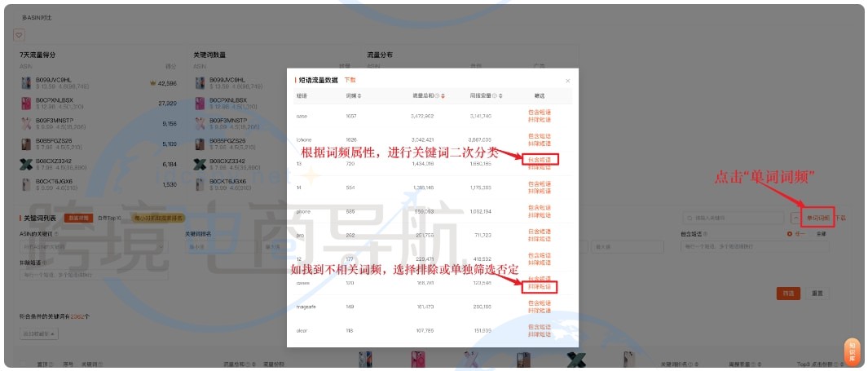This screenshot has width=868, height=371.
Task: Click 排除短语 in the '14' row
Action: point(540,191)
